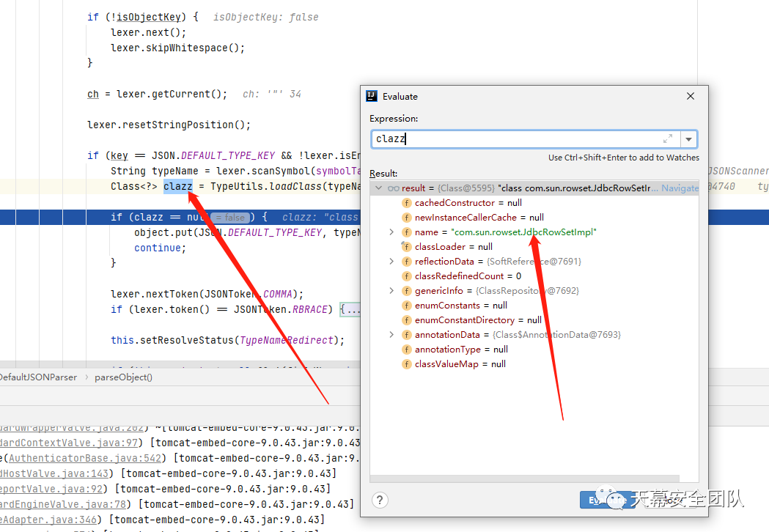Select the classRedefinedCount = 0 row
The image size is (769, 532).
point(534,276)
